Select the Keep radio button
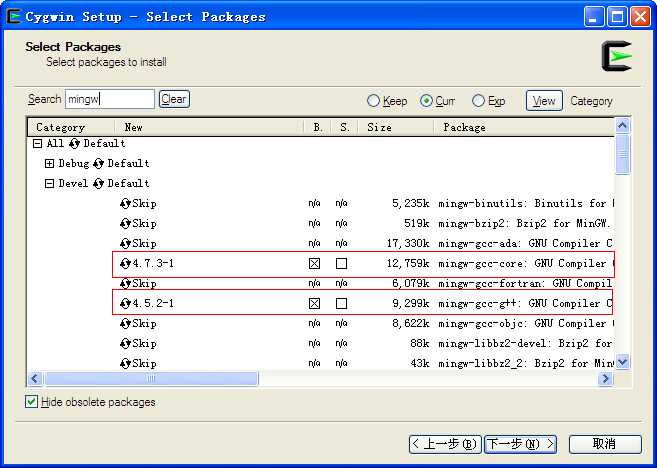The width and height of the screenshot is (657, 468). (x=373, y=101)
